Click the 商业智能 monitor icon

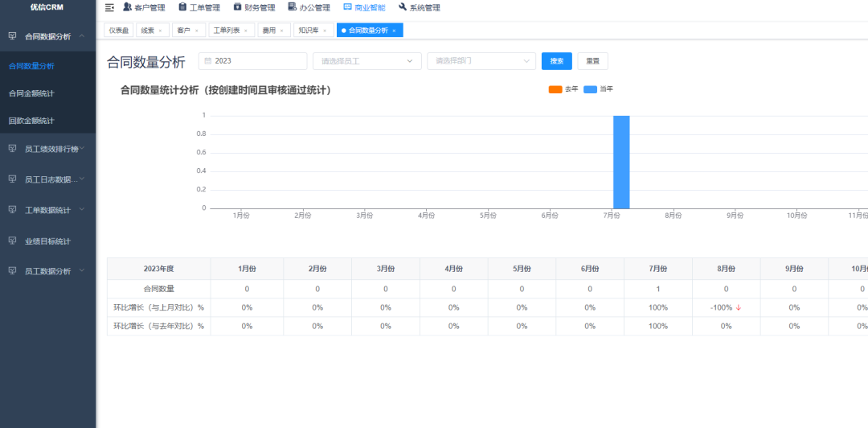(x=347, y=7)
